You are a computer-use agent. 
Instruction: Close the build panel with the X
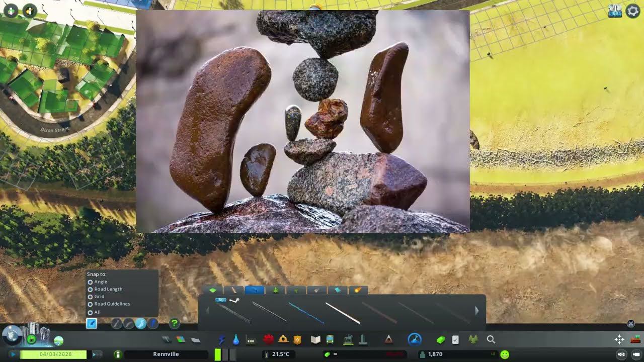point(630,324)
